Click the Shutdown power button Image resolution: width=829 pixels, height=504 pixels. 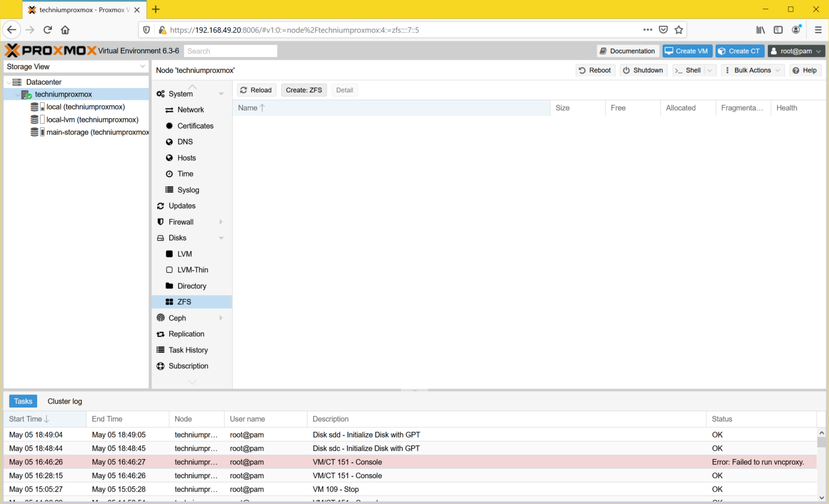(643, 70)
